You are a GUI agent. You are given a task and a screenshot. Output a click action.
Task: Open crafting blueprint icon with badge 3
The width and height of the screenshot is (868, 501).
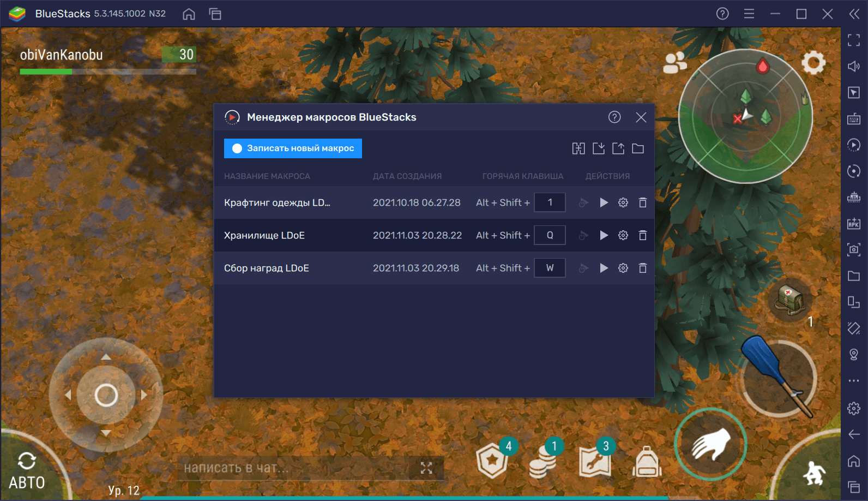coord(595,461)
